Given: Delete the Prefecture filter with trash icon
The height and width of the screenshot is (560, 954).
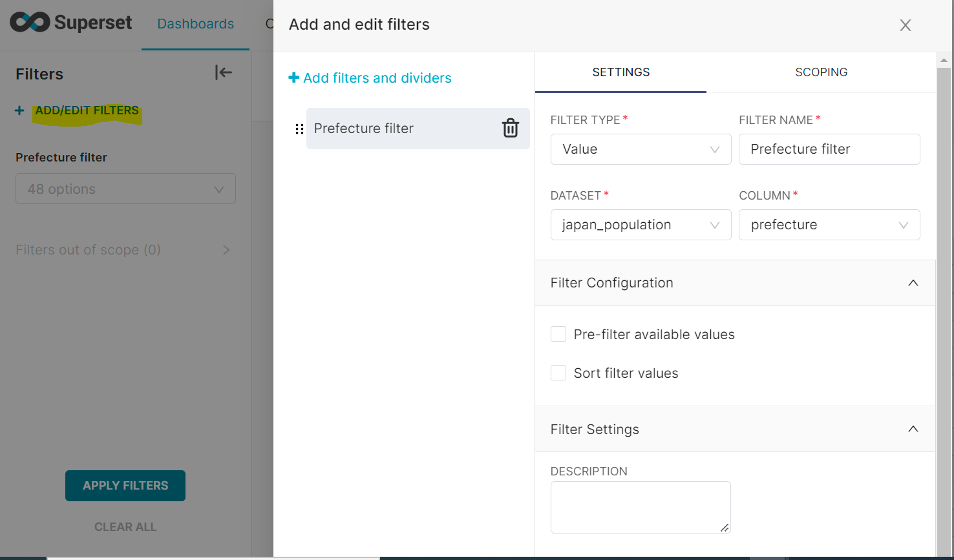Looking at the screenshot, I should [510, 129].
